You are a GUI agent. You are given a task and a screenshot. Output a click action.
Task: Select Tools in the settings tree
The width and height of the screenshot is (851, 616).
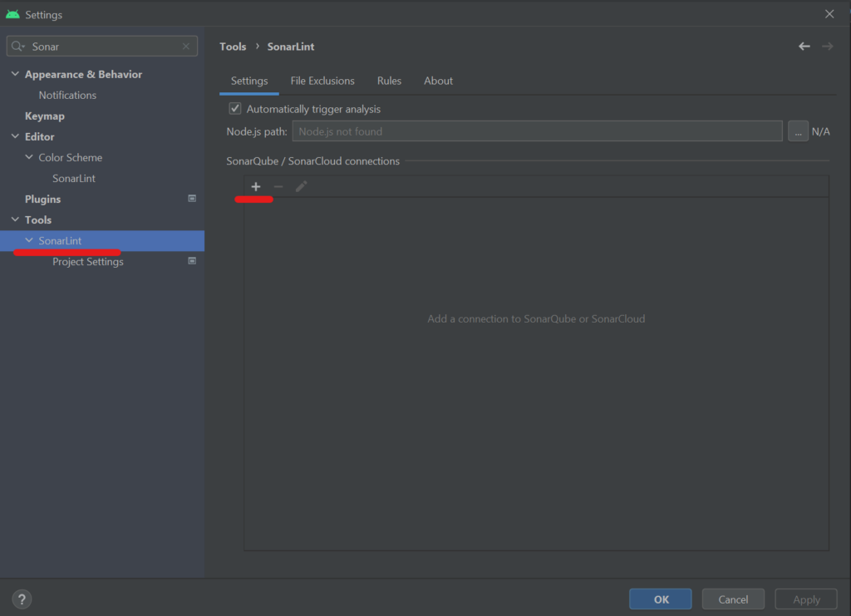coord(38,219)
